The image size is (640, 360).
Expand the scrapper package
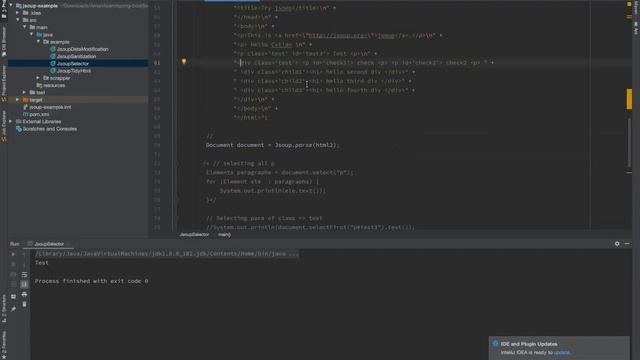[38, 78]
